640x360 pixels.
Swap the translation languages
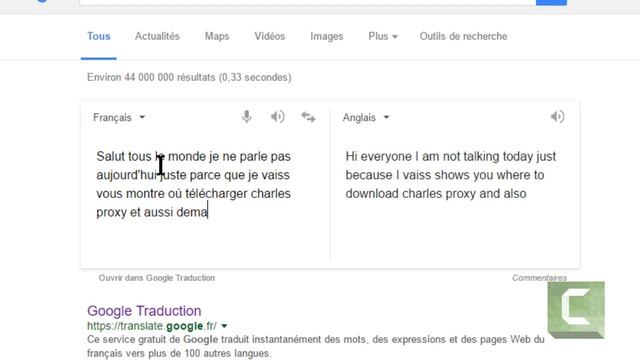pos(308,117)
